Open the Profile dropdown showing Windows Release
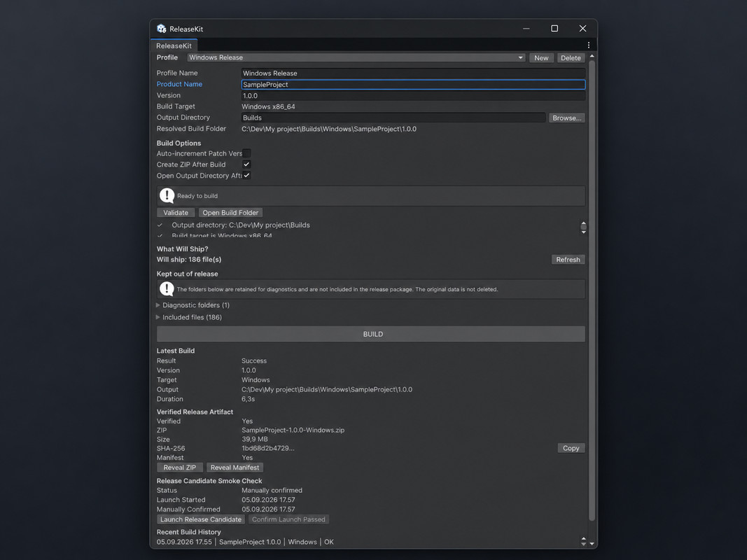747x560 pixels. click(356, 57)
